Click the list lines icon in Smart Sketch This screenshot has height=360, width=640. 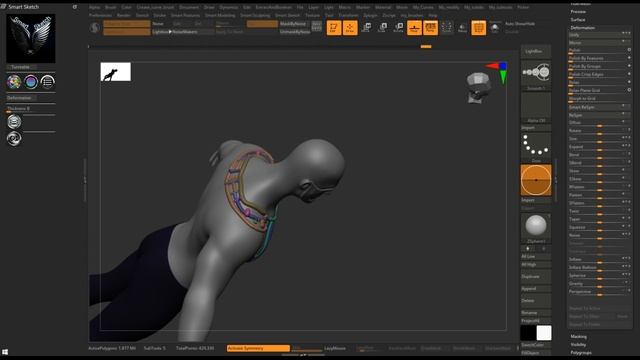[47, 82]
